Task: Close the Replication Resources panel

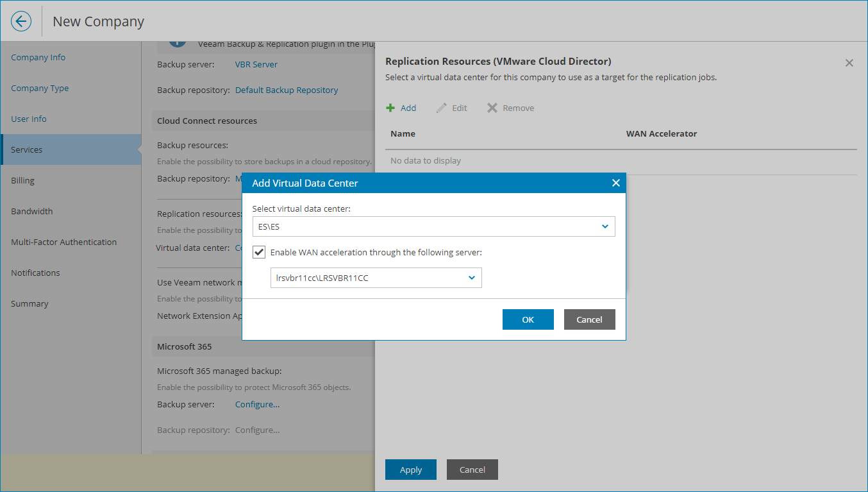Action: [x=849, y=62]
